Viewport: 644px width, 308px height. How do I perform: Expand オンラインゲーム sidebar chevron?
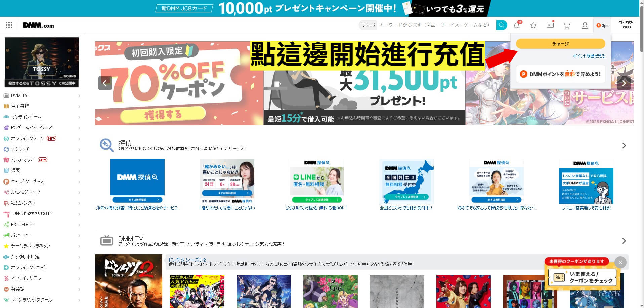pos(79,117)
